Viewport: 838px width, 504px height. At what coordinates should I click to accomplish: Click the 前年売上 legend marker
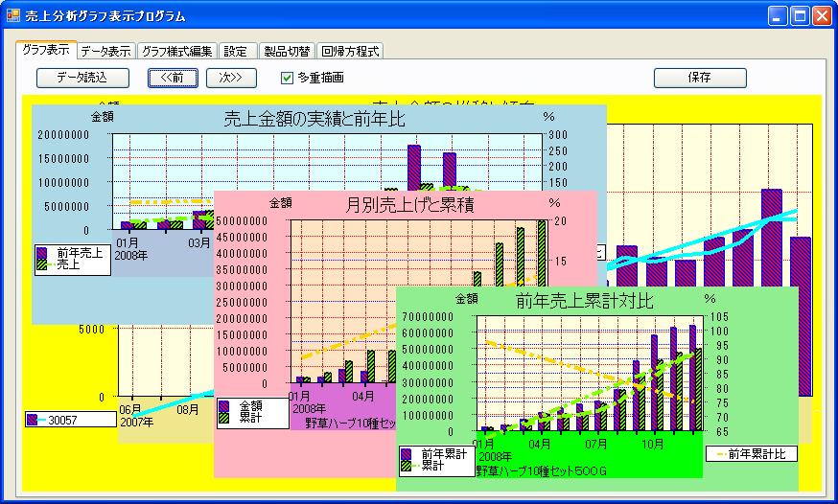[41, 253]
